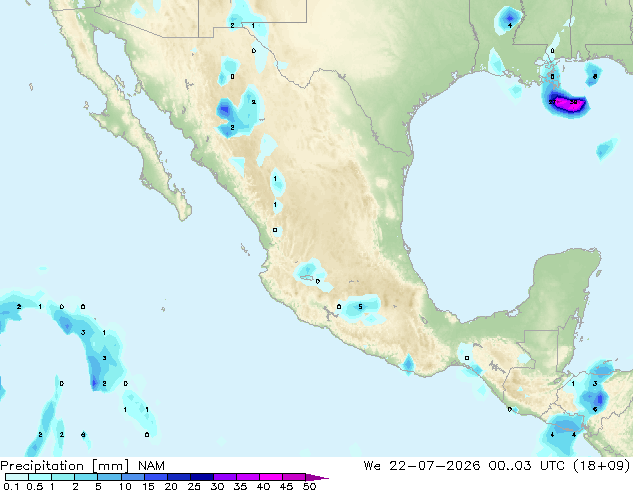This screenshot has width=634, height=490.
Task: Click the "Precipitation" title word
Action: [42, 466]
